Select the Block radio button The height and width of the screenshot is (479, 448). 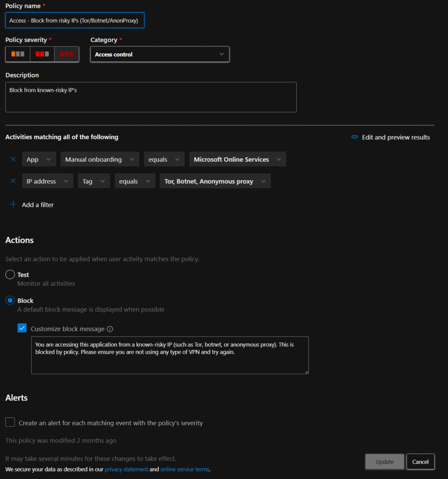(x=10, y=300)
